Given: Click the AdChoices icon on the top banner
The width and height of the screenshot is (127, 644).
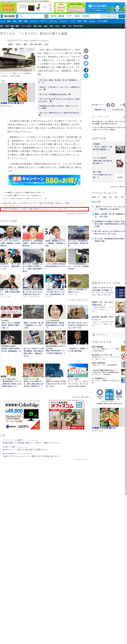Looking at the screenshot, I should tap(84, 4).
